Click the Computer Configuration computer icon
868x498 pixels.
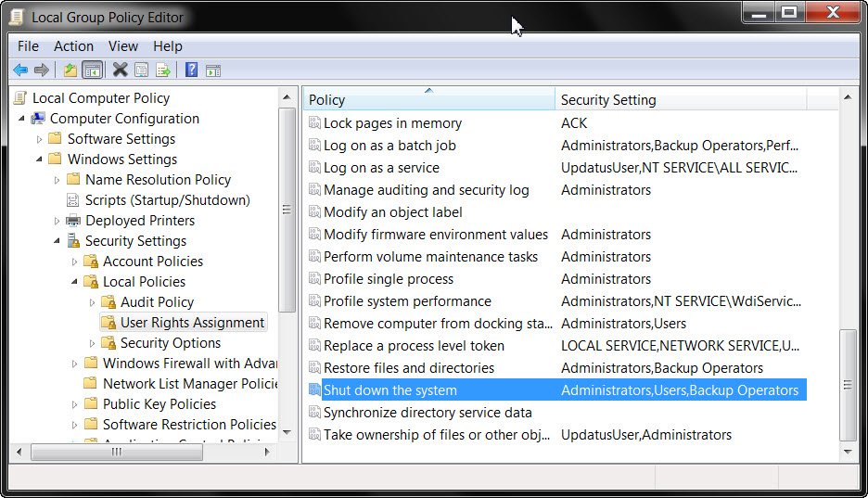(x=38, y=119)
